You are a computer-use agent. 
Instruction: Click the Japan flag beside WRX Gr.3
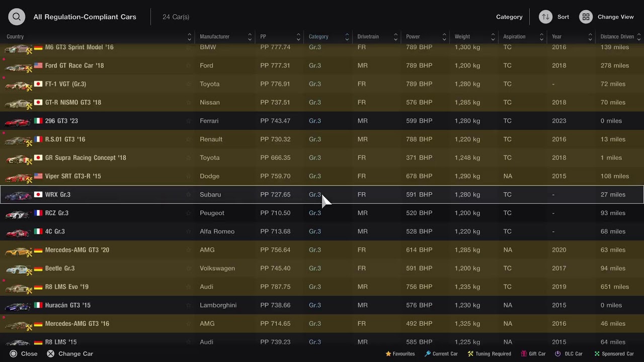tap(38, 195)
